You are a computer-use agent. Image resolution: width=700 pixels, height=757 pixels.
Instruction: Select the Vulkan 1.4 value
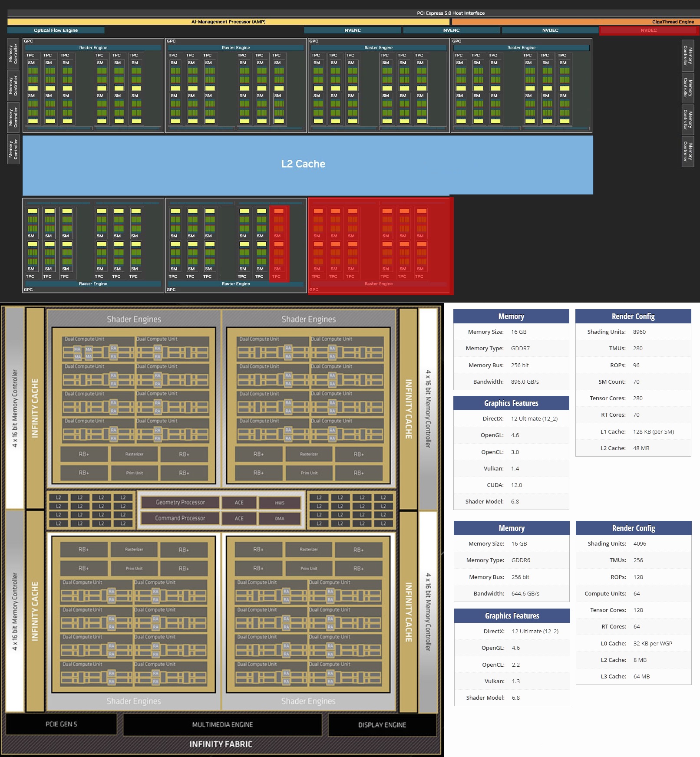click(x=515, y=469)
